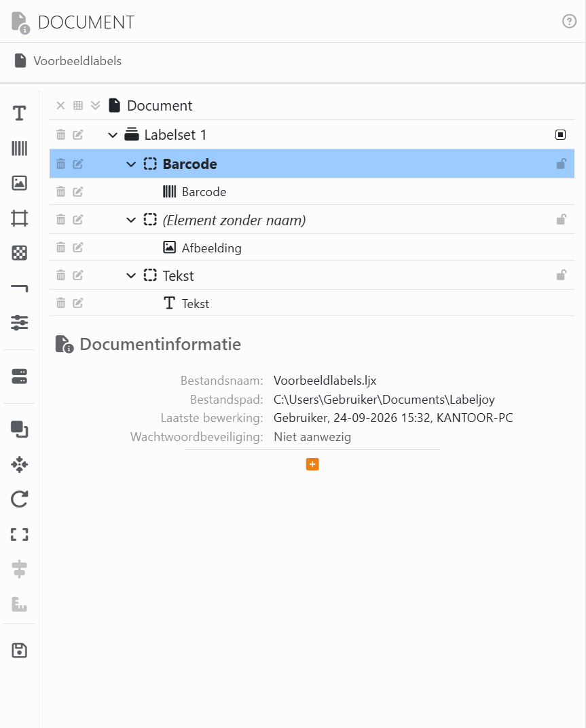Delete the Afbeelding row with trash icon
This screenshot has height=728, width=586.
tap(61, 247)
